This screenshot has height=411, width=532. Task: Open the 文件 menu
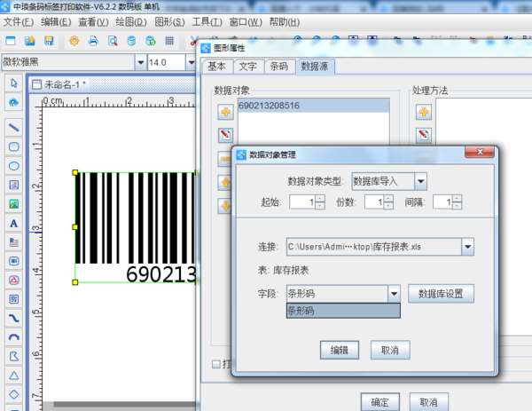tap(19, 22)
